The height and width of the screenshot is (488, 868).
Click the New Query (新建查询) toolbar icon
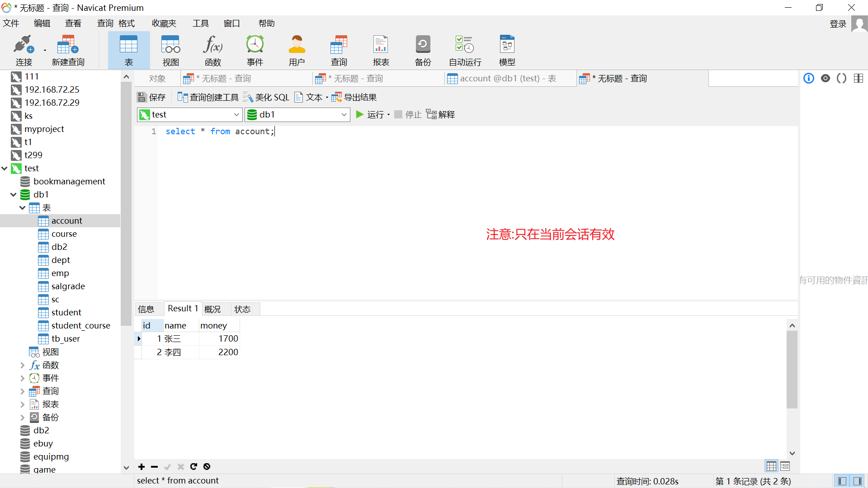68,50
